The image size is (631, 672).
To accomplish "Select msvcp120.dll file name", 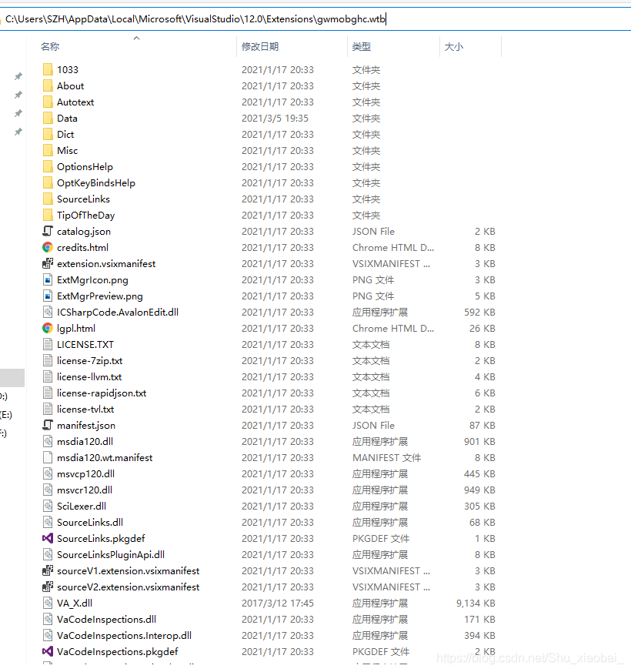I will point(85,474).
